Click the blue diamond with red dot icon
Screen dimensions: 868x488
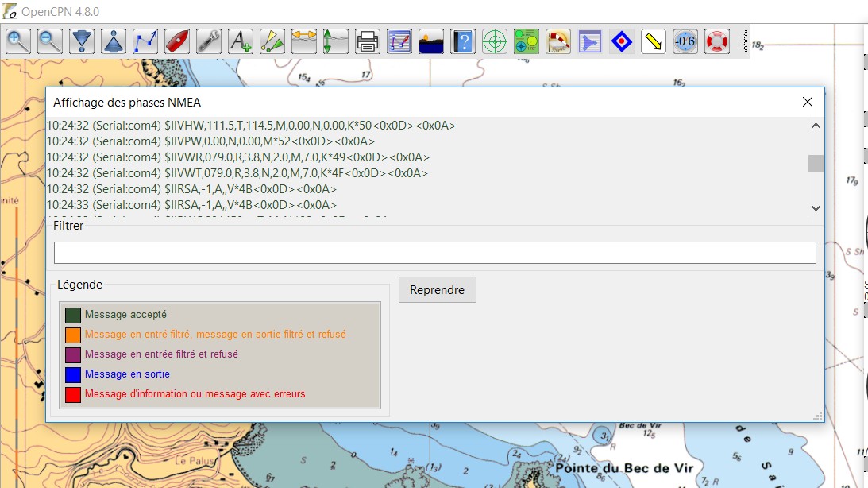point(621,41)
